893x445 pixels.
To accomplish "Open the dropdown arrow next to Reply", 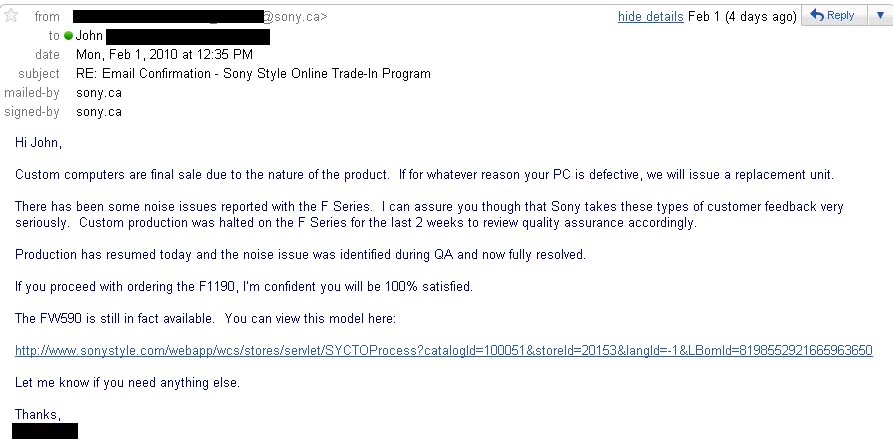I will (880, 16).
